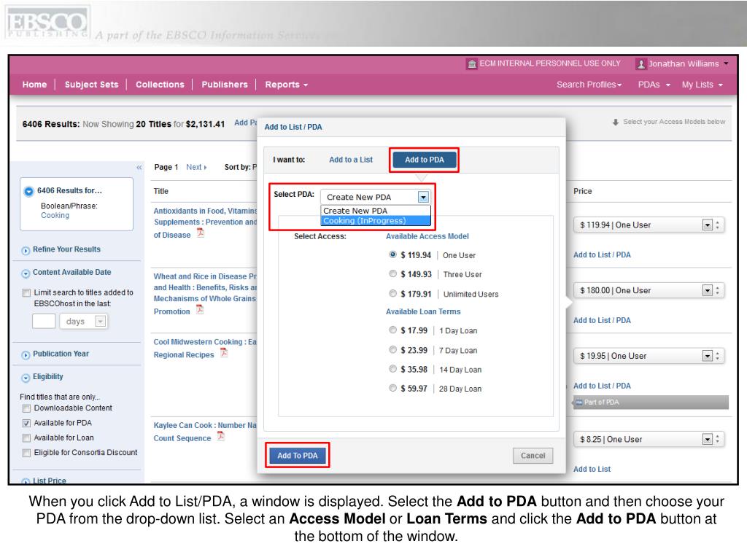Choose the $35.98 14 Day Loan option

392,368
